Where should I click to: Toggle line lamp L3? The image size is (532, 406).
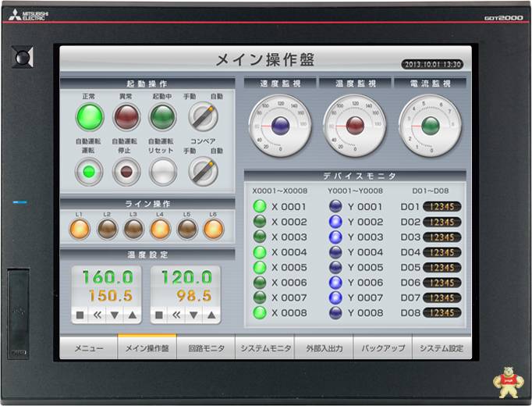(x=133, y=229)
